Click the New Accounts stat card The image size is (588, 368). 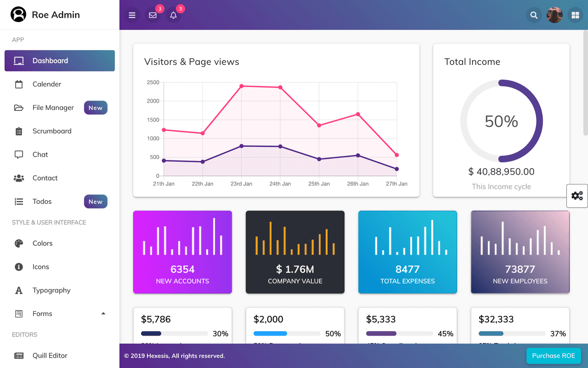182,252
